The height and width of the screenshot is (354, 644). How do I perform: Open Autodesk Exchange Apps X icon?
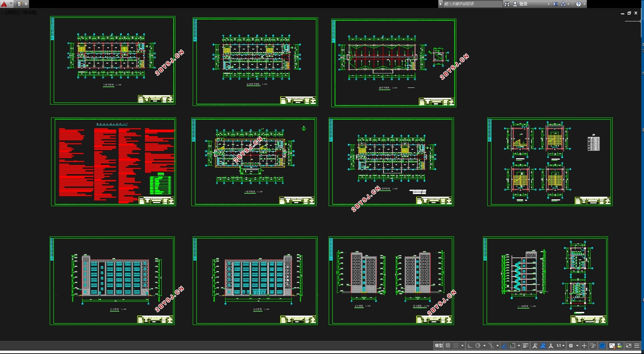tap(555, 4)
